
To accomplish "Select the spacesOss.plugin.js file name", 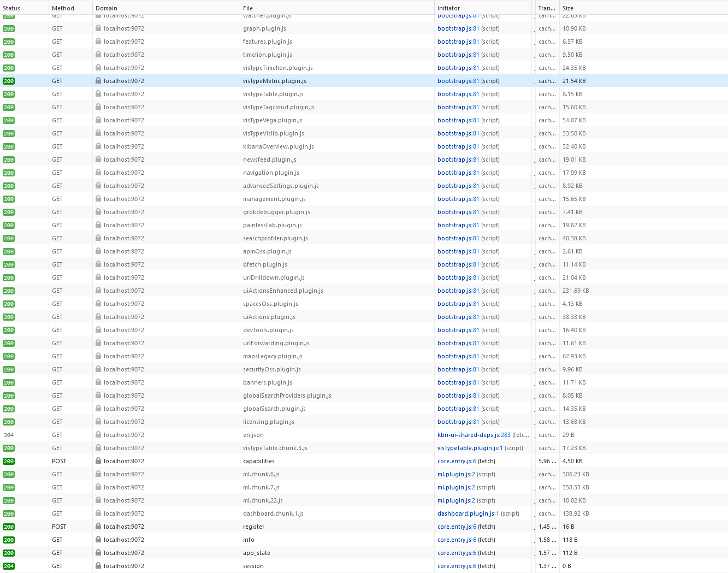I will pyautogui.click(x=270, y=304).
